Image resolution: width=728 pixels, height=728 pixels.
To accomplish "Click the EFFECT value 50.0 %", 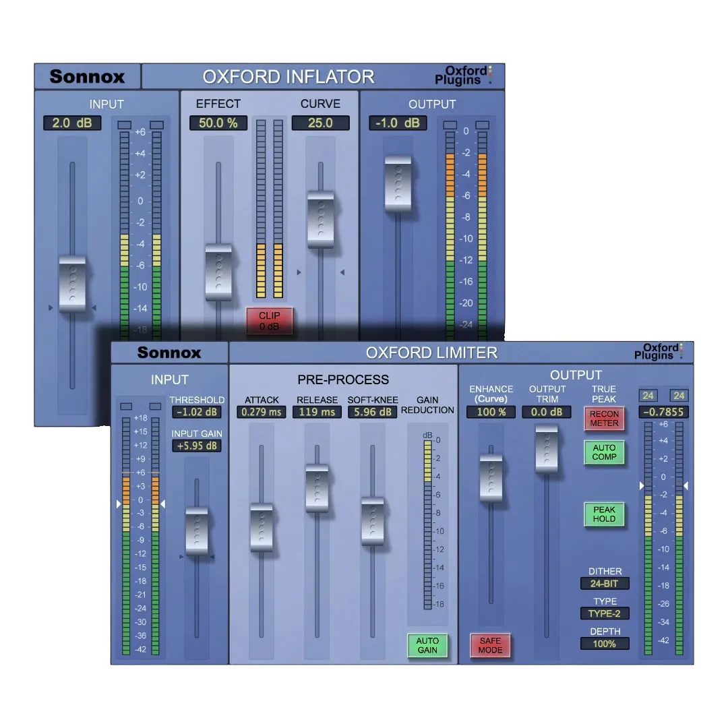I will point(218,123).
